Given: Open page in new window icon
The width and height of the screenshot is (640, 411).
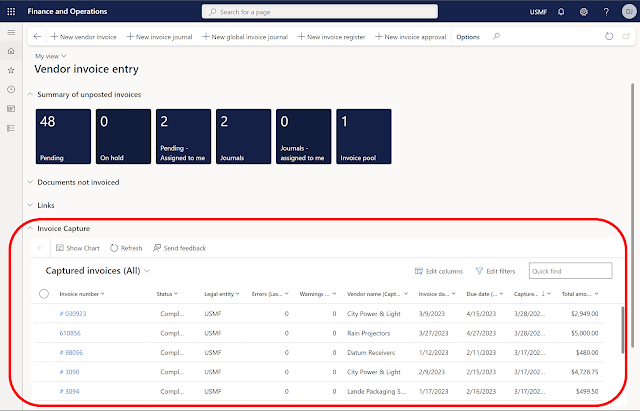Looking at the screenshot, I should pos(626,36).
